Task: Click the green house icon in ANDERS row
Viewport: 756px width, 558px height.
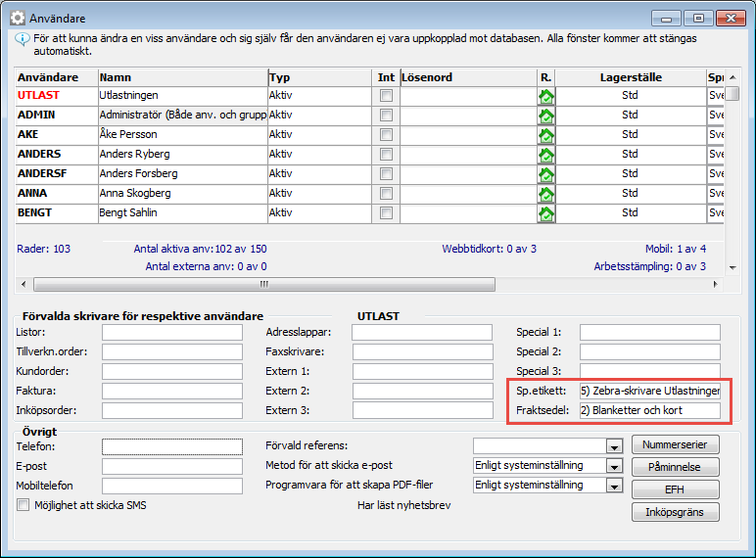Action: [546, 155]
